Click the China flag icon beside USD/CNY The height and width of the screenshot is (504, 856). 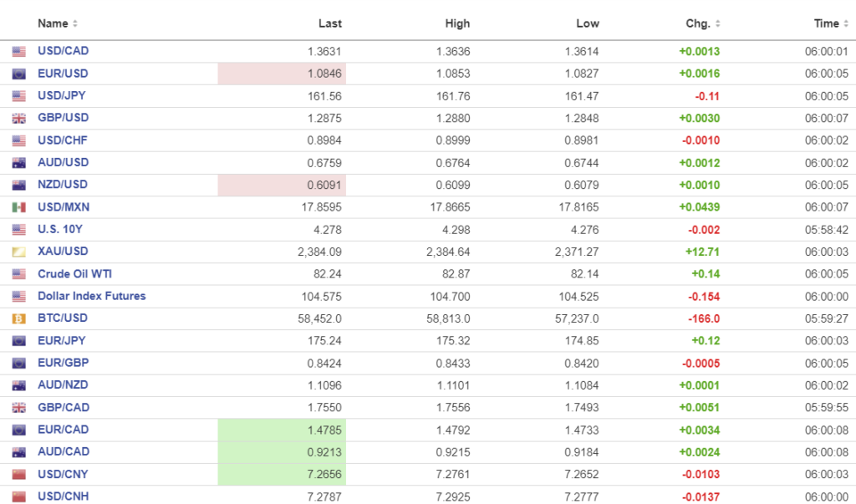click(x=18, y=475)
